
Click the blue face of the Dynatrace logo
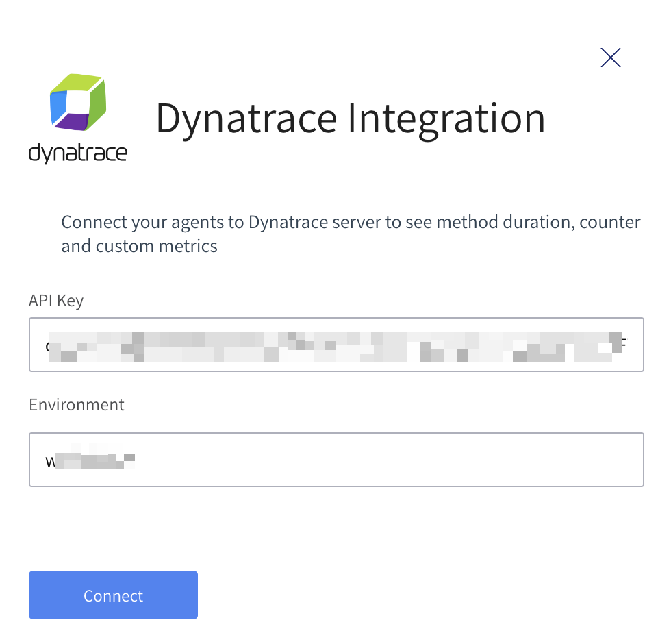pos(58,104)
